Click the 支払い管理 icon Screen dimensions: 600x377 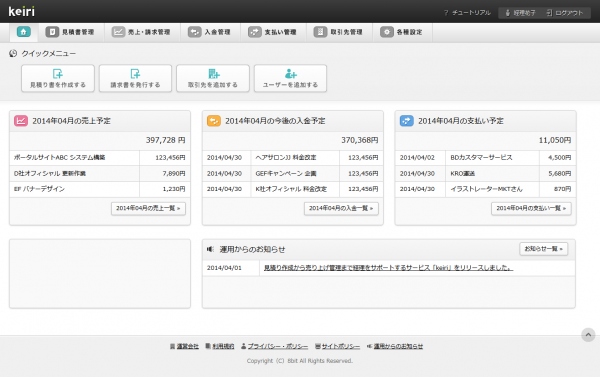pos(254,32)
